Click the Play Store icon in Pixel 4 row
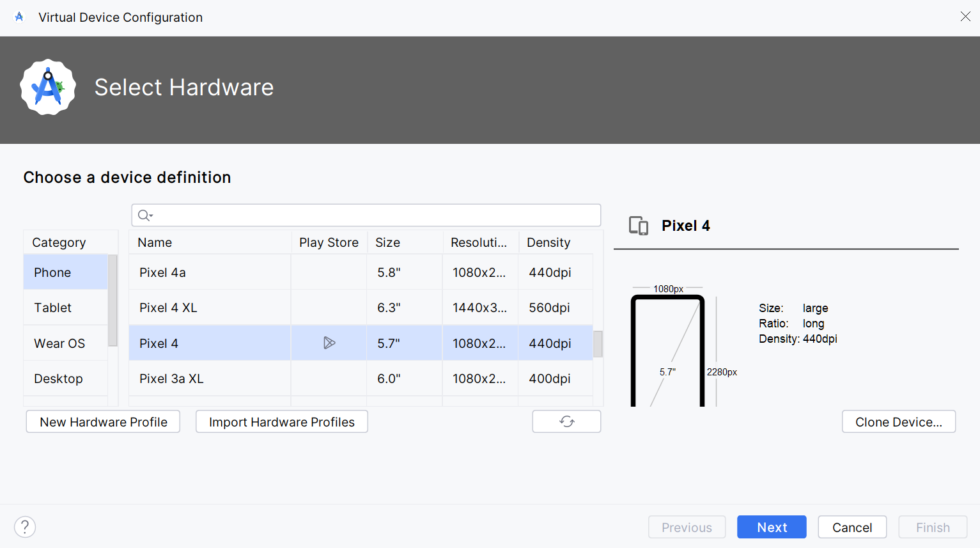This screenshot has width=980, height=548. (x=329, y=343)
